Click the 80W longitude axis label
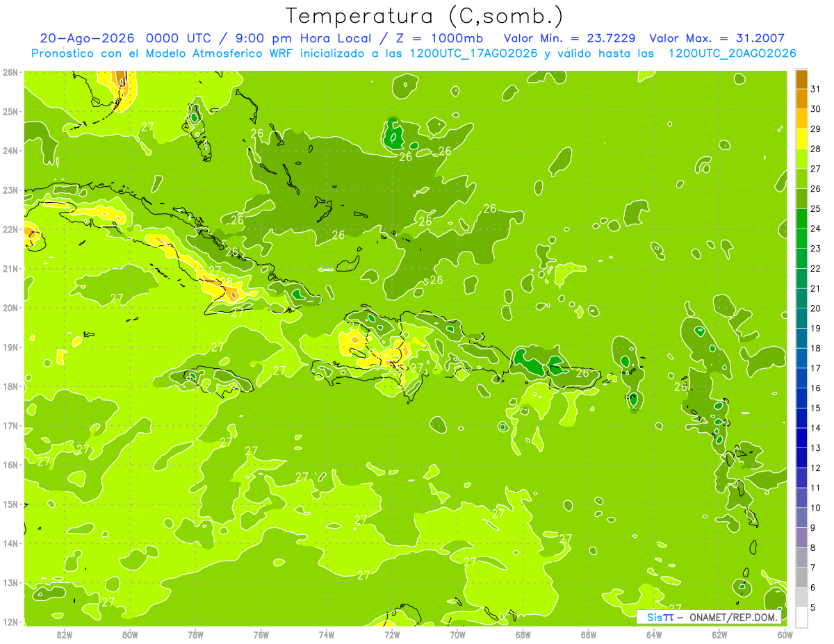The width and height of the screenshot is (834, 644). pyautogui.click(x=130, y=634)
